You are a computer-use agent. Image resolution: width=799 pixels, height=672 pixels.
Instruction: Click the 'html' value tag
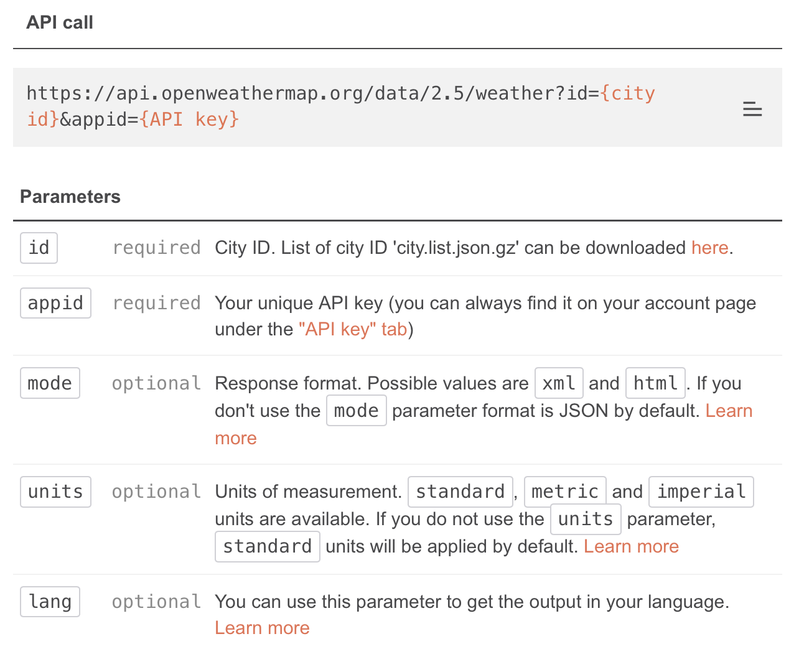click(x=655, y=383)
